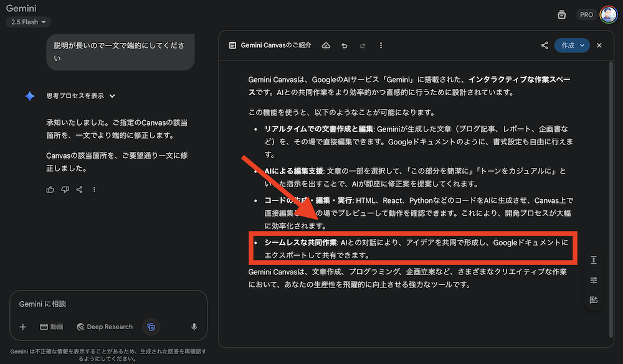The image size is (623, 364).
Task: Open the 作成 dropdown arrow
Action: pos(583,45)
